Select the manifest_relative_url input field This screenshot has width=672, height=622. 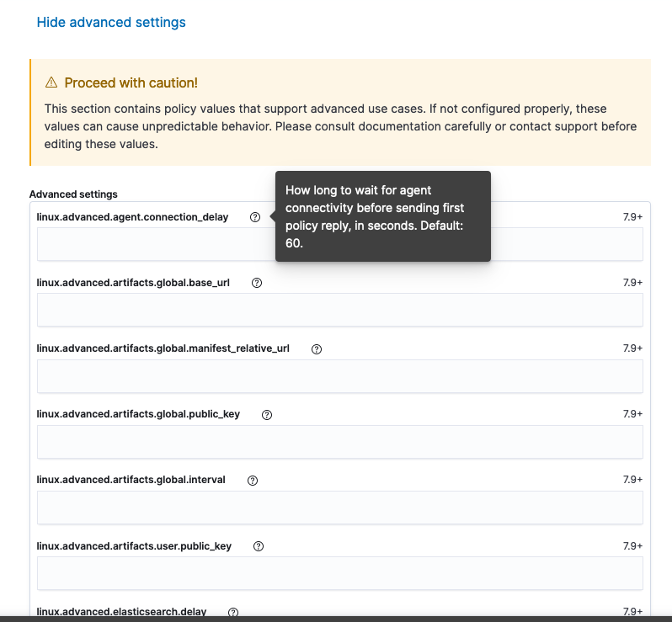[339, 375]
